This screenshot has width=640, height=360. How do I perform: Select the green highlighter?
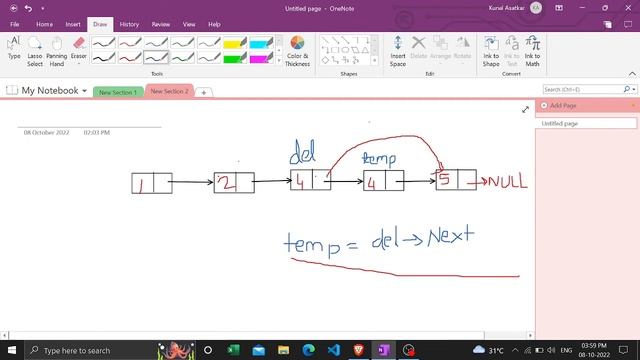coord(235,58)
